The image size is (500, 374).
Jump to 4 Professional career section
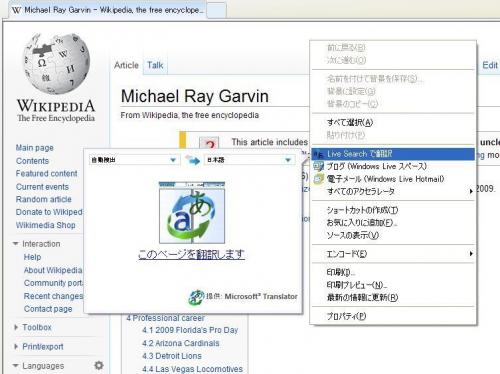tap(165, 318)
